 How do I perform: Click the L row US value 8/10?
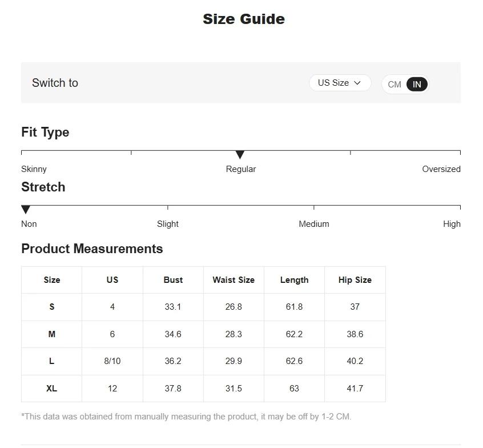[112, 361]
